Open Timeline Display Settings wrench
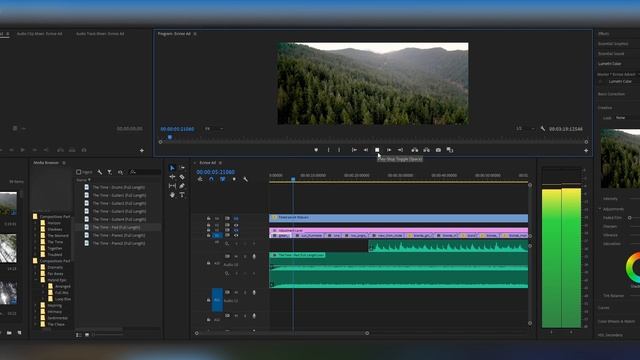The height and width of the screenshot is (360, 640). click(x=245, y=179)
